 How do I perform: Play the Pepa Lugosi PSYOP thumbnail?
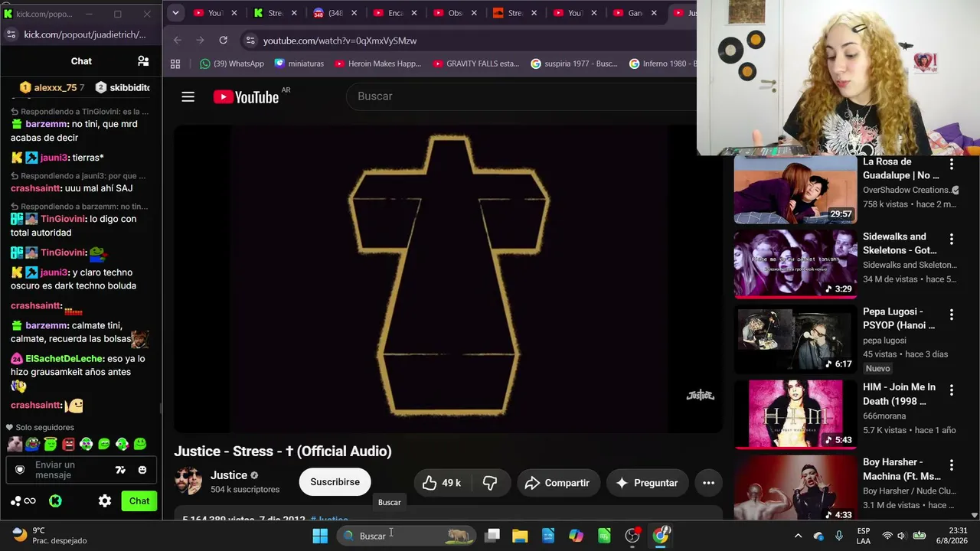pos(795,339)
